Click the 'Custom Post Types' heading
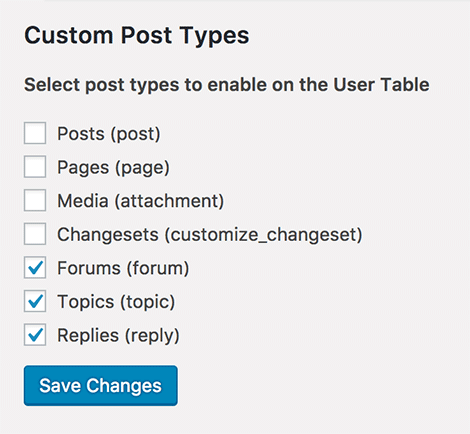This screenshot has height=434, width=470. (x=137, y=36)
